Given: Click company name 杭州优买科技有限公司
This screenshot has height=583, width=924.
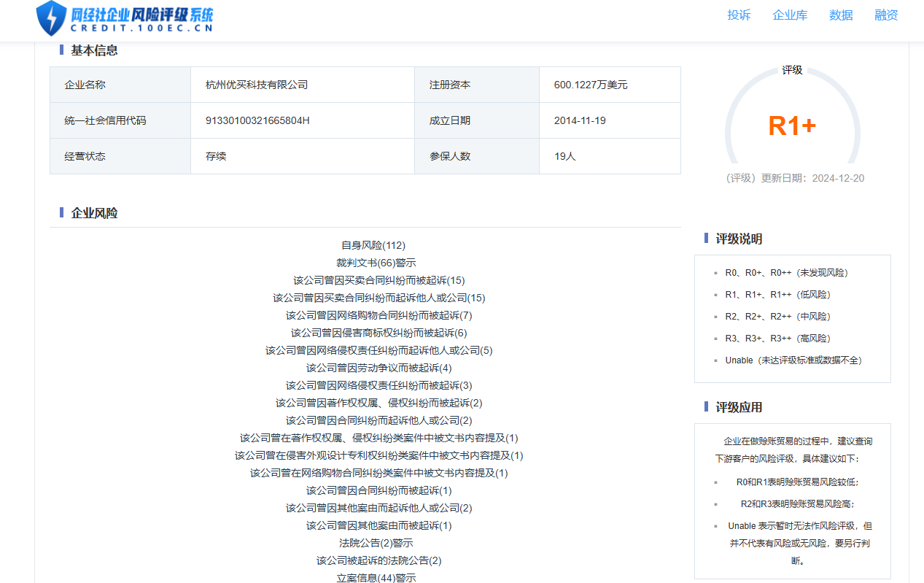Looking at the screenshot, I should click(x=257, y=85).
